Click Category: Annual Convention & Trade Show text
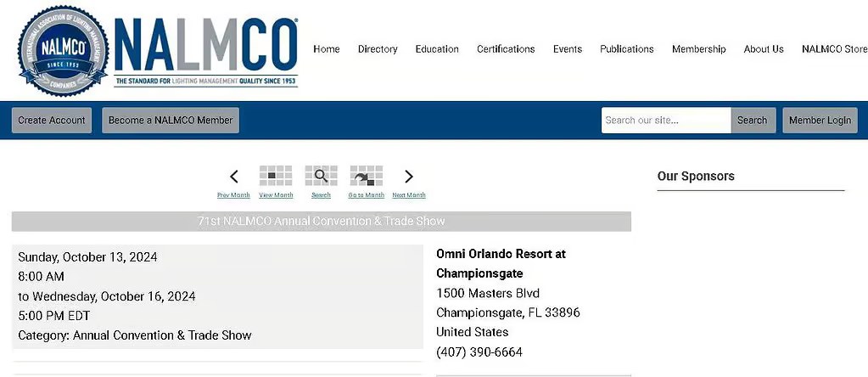 135,335
